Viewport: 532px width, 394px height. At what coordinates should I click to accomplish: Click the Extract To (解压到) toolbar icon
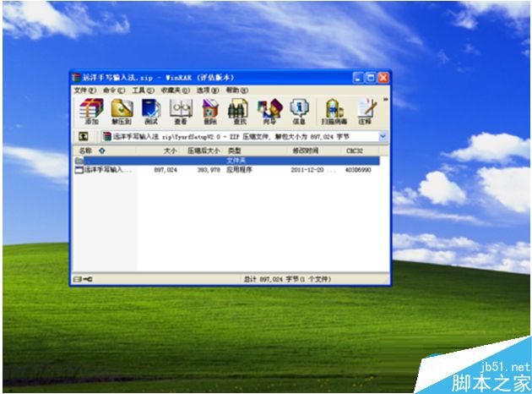pyautogui.click(x=122, y=112)
